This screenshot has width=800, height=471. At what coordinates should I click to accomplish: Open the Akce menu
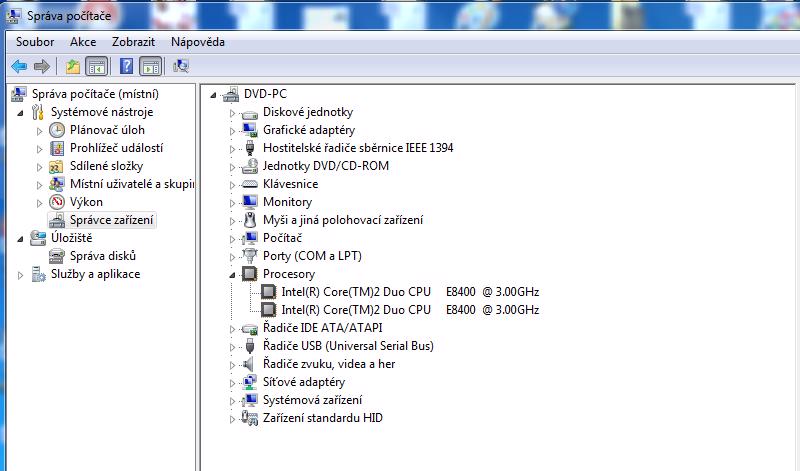click(x=83, y=42)
